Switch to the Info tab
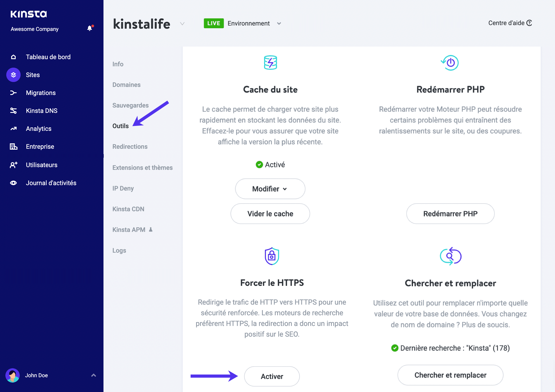Image resolution: width=555 pixels, height=392 pixels. tap(118, 64)
